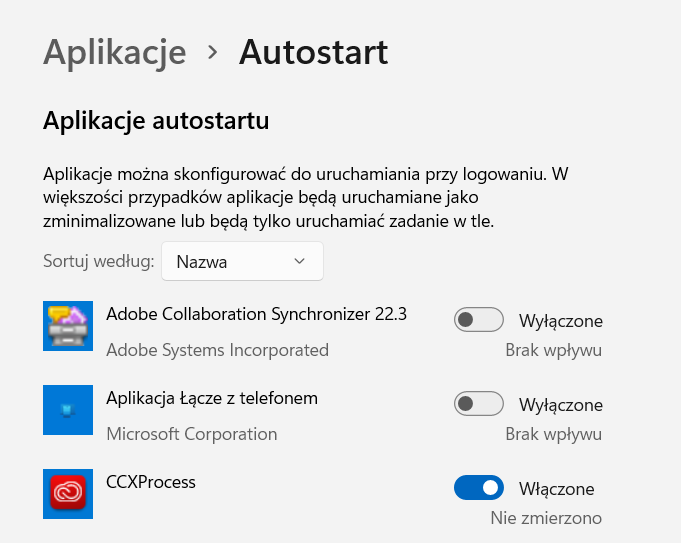681x543 pixels.
Task: Select the Adobe Collaboration Synchronizer 22.3 name
Action: point(256,314)
